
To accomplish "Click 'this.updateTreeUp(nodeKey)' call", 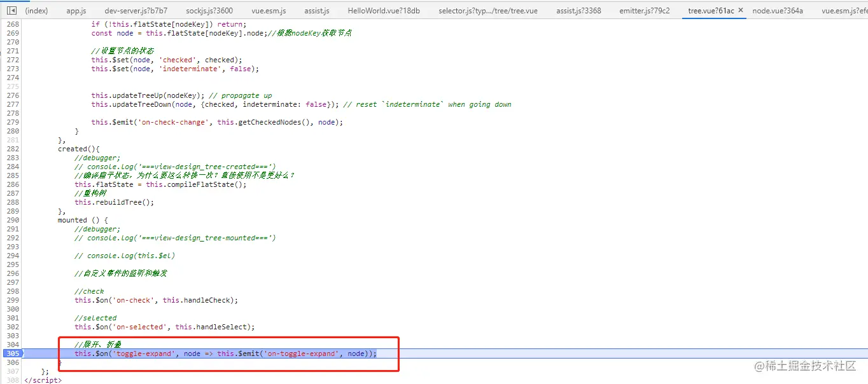I will click(x=148, y=95).
